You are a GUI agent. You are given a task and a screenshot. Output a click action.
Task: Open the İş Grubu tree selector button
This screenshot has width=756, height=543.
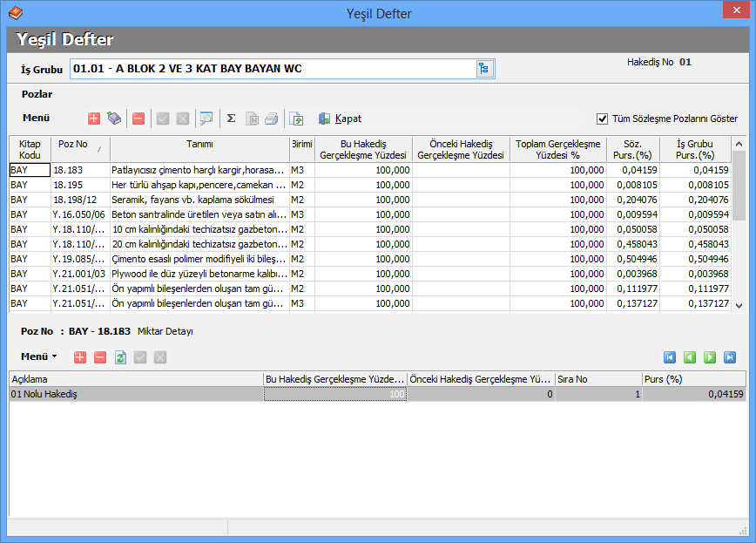(x=484, y=69)
